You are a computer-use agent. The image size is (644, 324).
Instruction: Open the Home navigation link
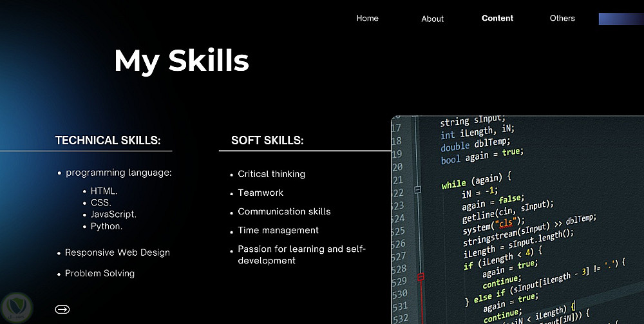[367, 18]
